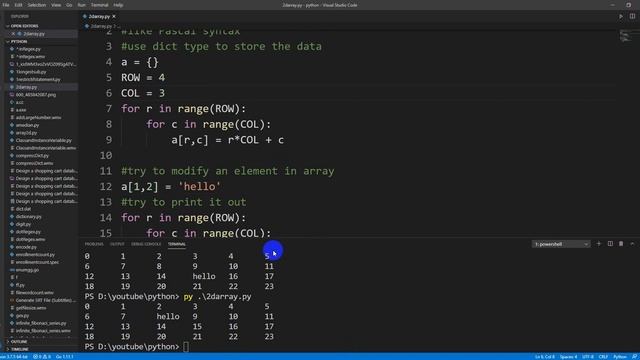The height and width of the screenshot is (360, 640).
Task: Switch to the DEBUG CONSOLE panel tab
Action: coord(146,244)
